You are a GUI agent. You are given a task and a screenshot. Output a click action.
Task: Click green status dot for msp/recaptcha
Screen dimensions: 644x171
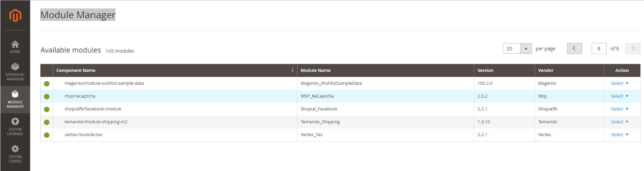[47, 96]
